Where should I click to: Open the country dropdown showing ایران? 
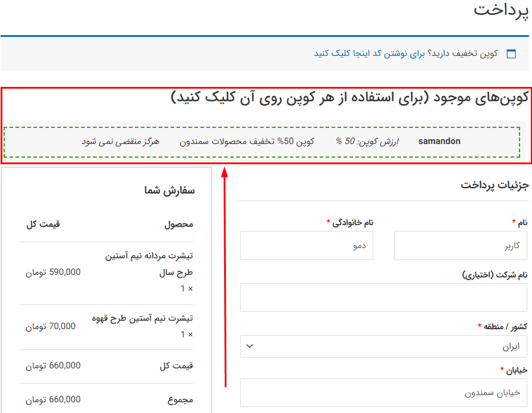click(x=383, y=346)
